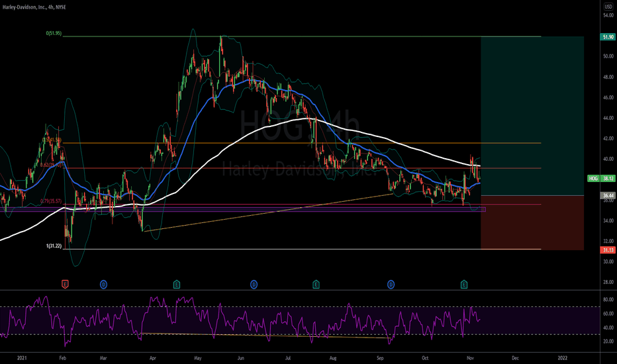The image size is (617, 364).
Task: Click the Jul label on time axis
Action: point(288,358)
